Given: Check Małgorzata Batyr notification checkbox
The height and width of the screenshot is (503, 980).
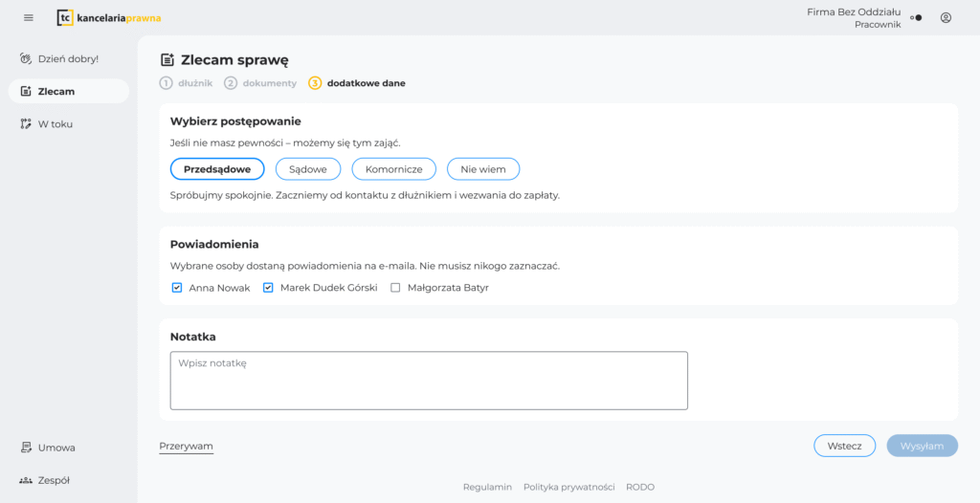Looking at the screenshot, I should [395, 287].
